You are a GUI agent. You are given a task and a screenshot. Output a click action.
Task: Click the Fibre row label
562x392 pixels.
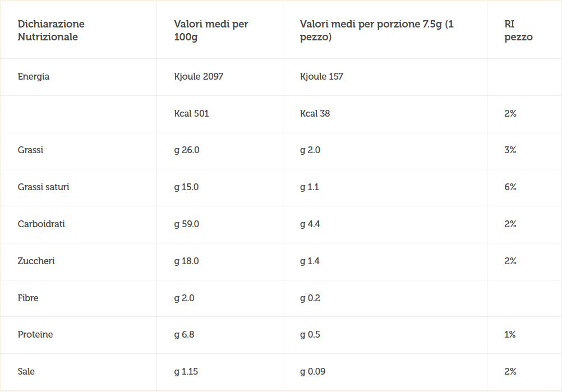click(28, 298)
